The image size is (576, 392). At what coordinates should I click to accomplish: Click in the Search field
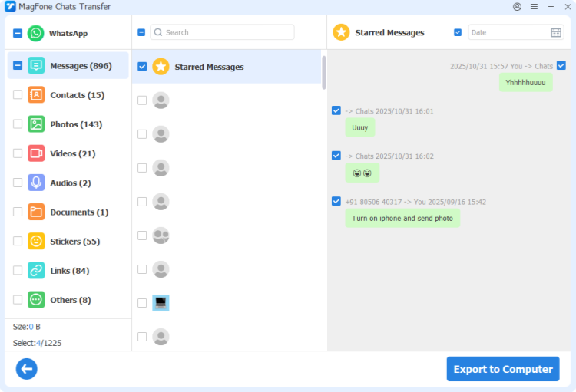(x=222, y=32)
